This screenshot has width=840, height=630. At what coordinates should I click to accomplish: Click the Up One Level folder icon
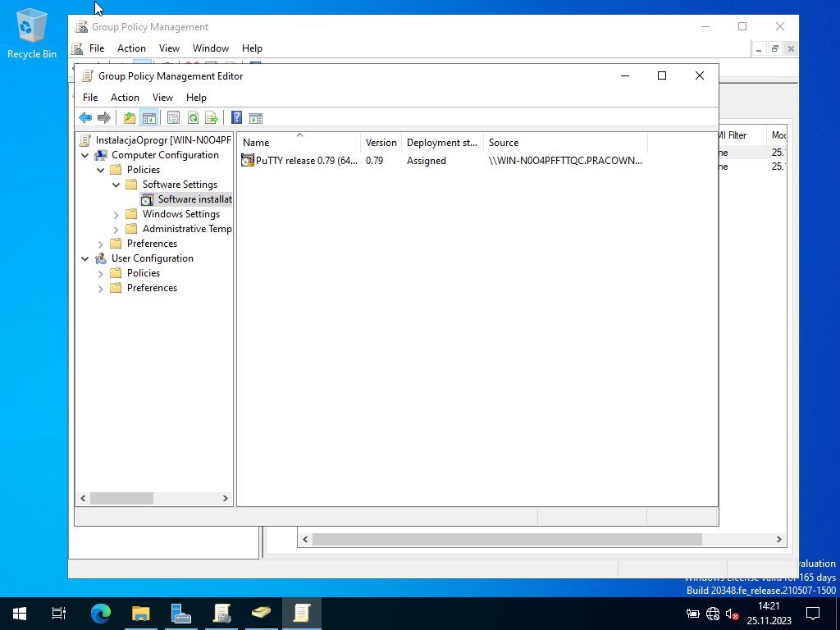(x=129, y=118)
